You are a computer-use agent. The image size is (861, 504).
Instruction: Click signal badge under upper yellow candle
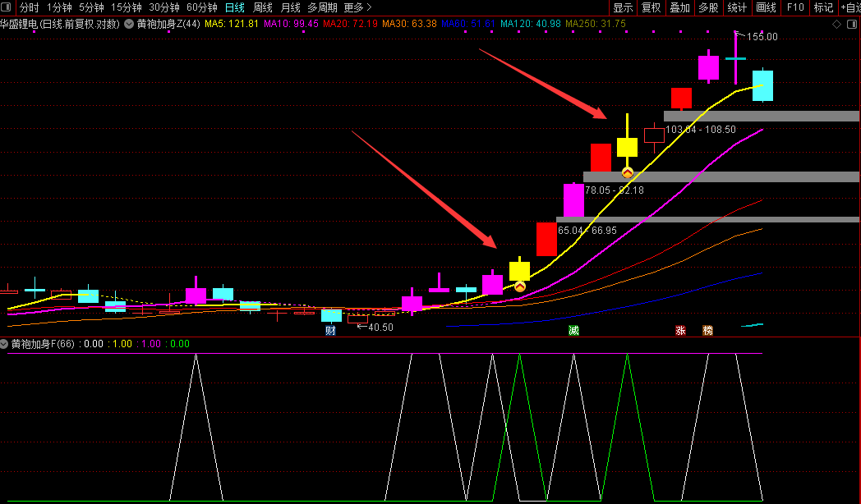pyautogui.click(x=627, y=172)
